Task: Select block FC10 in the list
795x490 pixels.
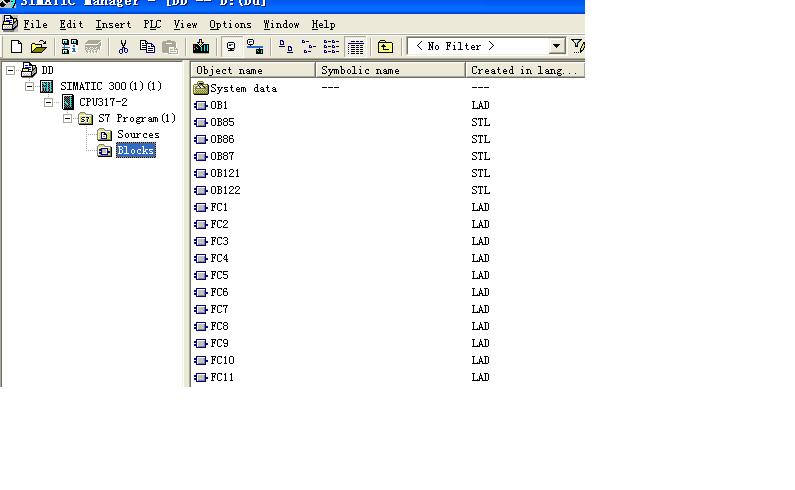Action: click(222, 360)
